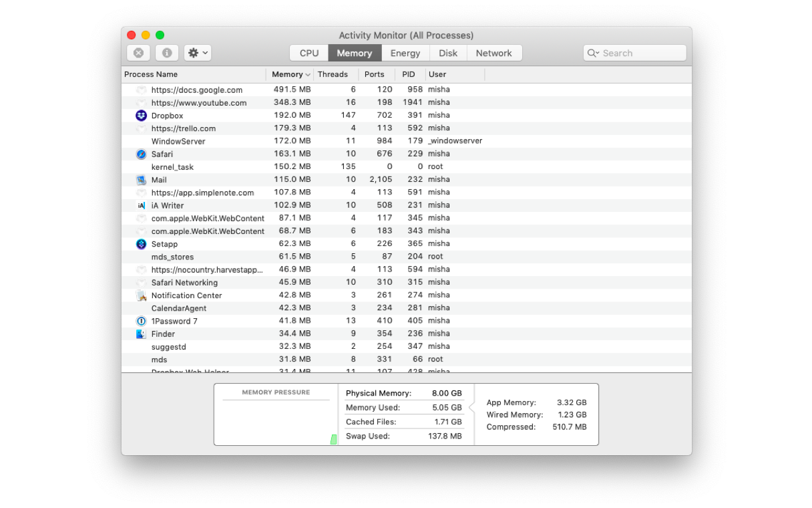Image resolution: width=812 pixels, height=508 pixels.
Task: Click the 147 threads value for Dropbox
Action: click(348, 115)
